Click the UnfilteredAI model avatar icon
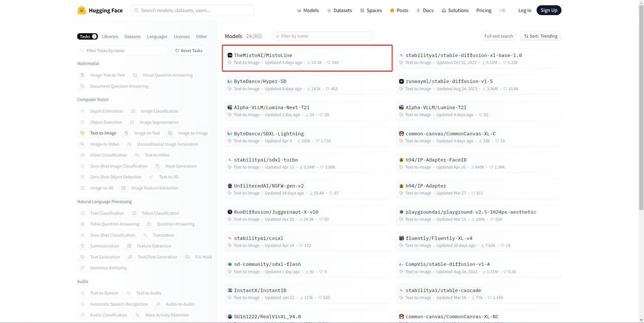This screenshot has width=644, height=323. 230,186
